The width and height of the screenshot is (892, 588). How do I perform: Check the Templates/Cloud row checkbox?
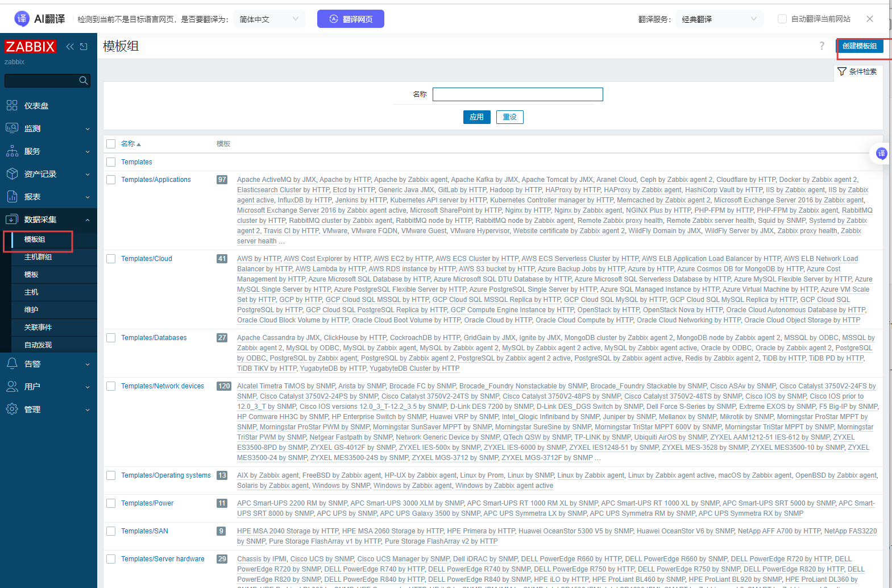tap(111, 259)
